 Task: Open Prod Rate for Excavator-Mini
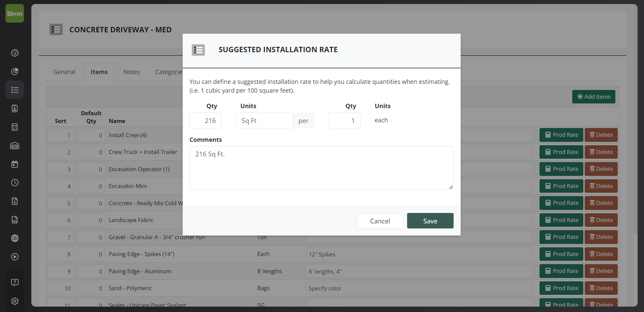point(561,186)
